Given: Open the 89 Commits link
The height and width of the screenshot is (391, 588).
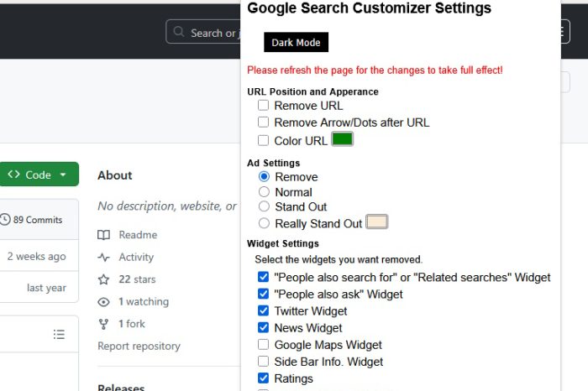Looking at the screenshot, I should pos(37,220).
